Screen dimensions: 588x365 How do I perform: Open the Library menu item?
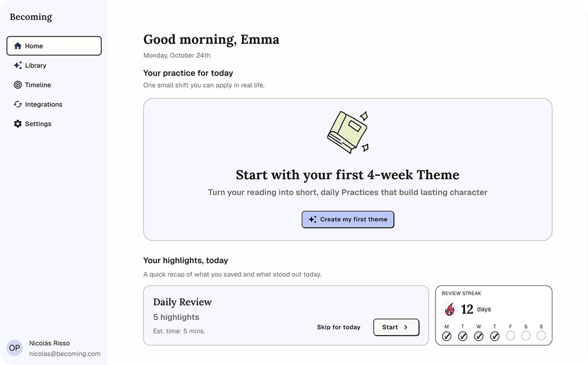pyautogui.click(x=36, y=66)
